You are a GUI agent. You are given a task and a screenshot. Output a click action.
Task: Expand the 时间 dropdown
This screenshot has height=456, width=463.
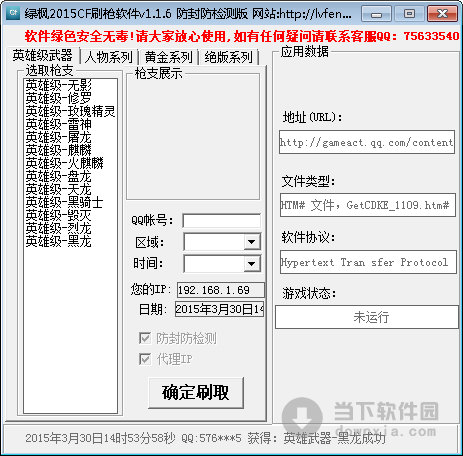click(252, 264)
